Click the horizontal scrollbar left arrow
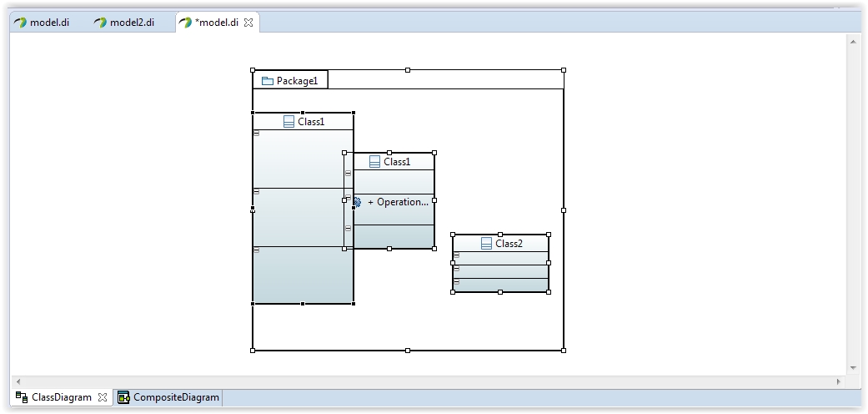Viewport: 868px width, 414px height. pos(18,381)
